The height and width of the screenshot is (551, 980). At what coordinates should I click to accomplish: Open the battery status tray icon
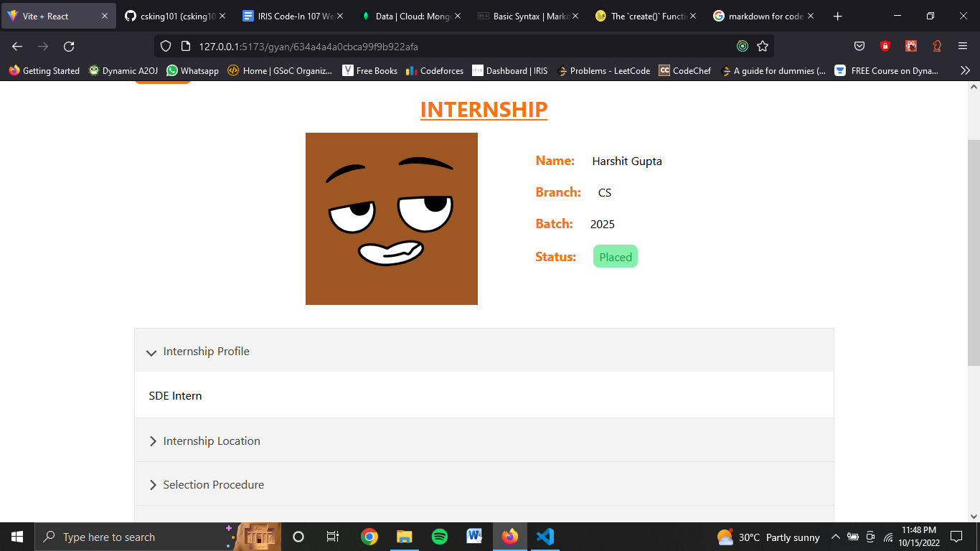coord(853,537)
